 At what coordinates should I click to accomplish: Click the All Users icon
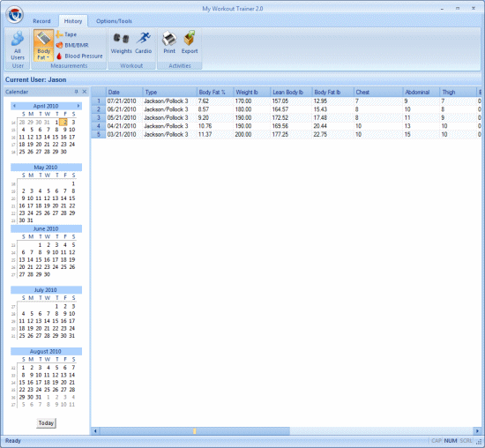pyautogui.click(x=18, y=45)
